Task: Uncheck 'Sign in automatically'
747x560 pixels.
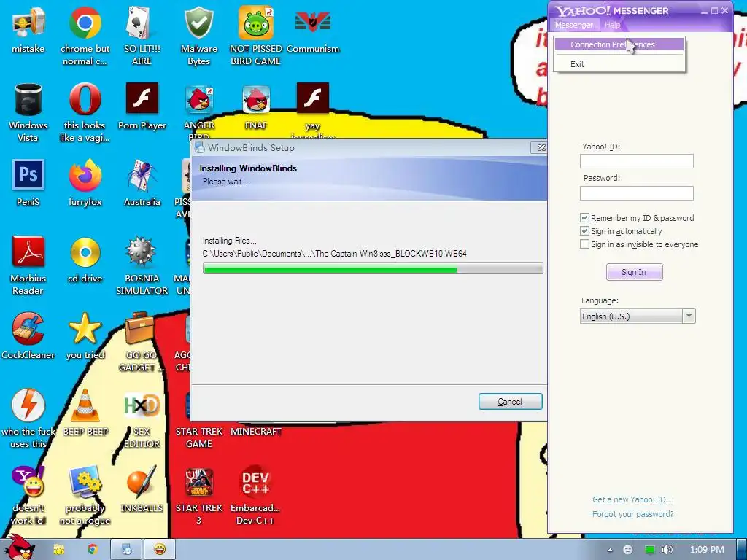Action: tap(584, 231)
